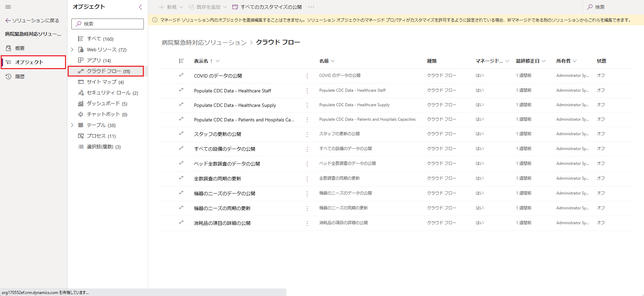The height and width of the screenshot is (296, 644).
Task: Open the 機器のニーズの同期の更新 flow
Action: [222, 208]
